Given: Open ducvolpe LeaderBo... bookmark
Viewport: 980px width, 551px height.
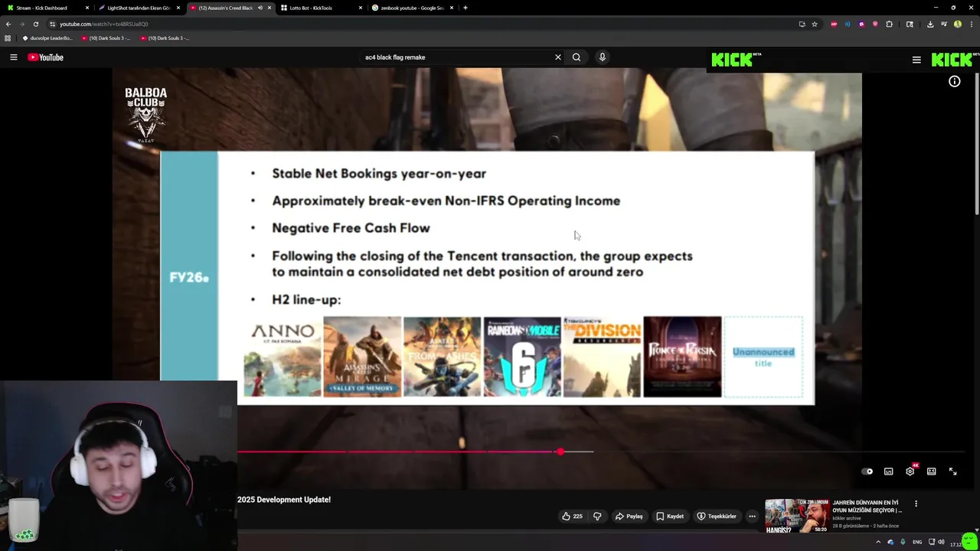Looking at the screenshot, I should click(47, 38).
